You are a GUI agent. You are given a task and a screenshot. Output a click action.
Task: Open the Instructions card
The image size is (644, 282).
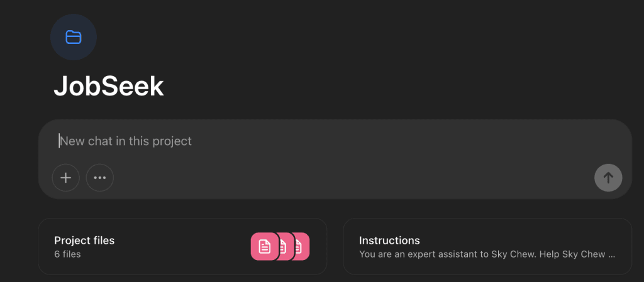pos(487,246)
